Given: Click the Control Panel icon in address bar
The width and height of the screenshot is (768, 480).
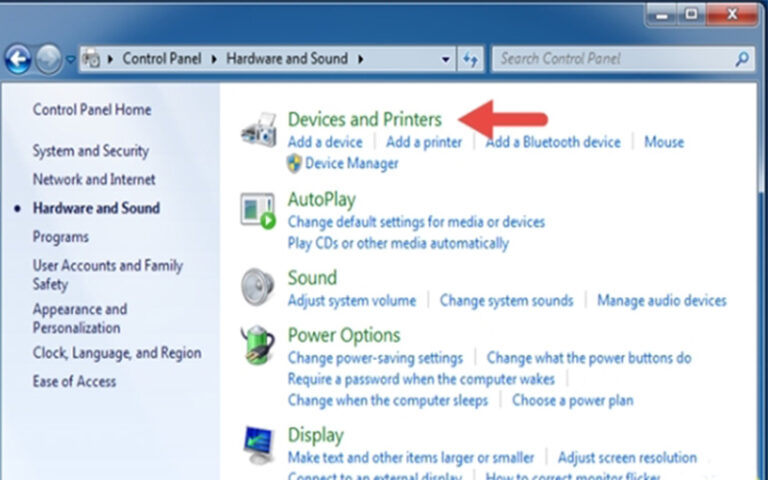Looking at the screenshot, I should (91, 59).
